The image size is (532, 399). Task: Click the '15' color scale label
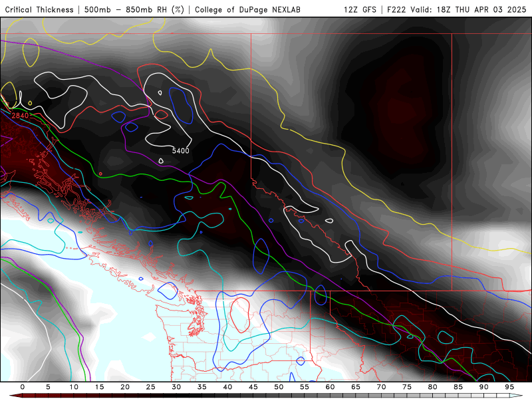tap(99, 387)
